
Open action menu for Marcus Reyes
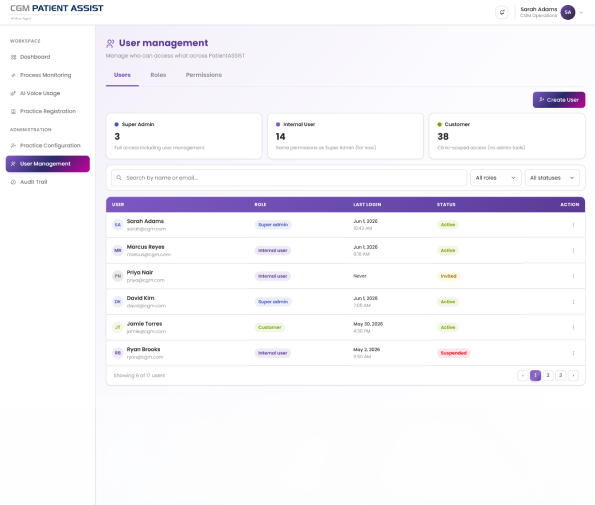coord(573,250)
